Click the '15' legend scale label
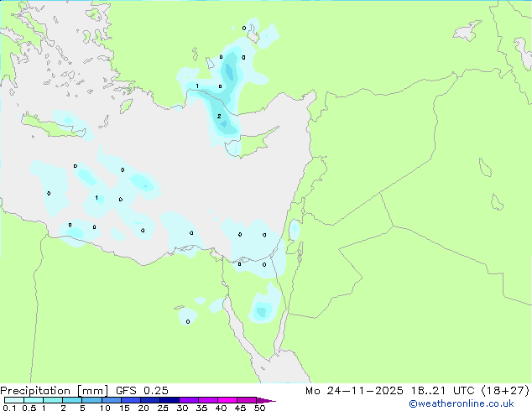 [x=124, y=408]
